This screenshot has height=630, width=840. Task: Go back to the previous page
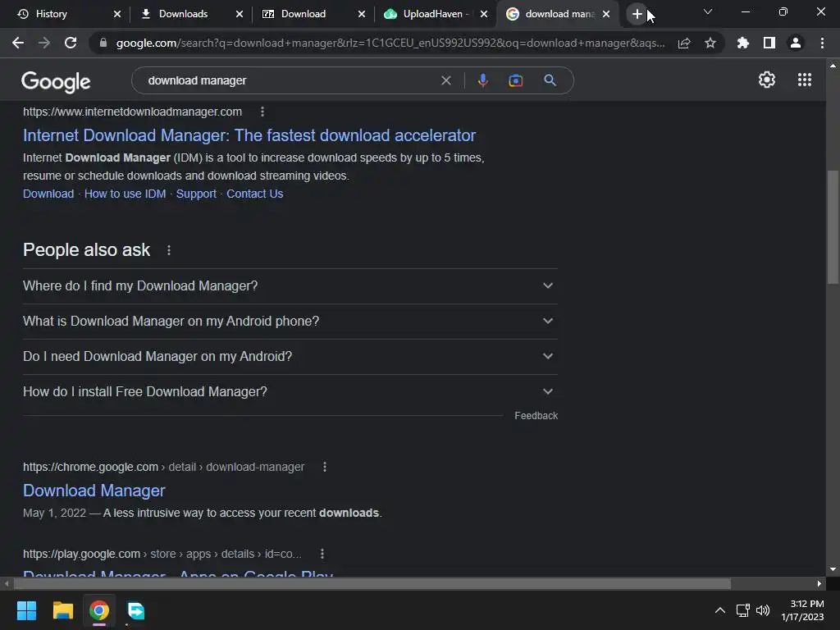(x=18, y=43)
